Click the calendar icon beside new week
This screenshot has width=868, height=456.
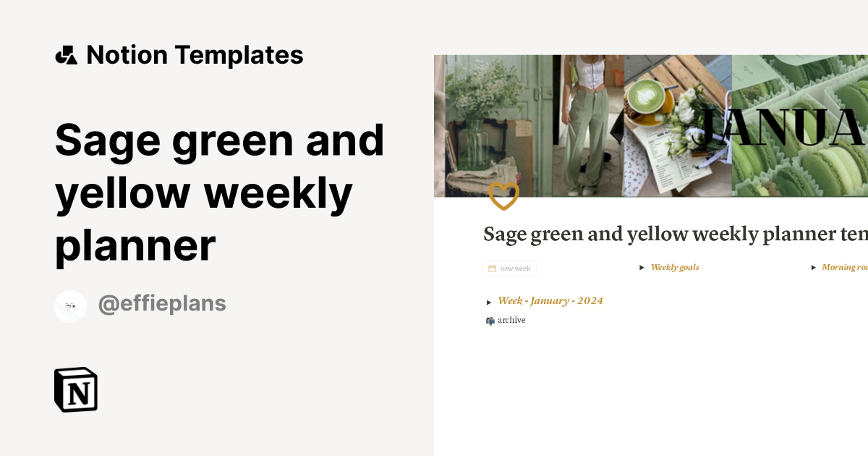coord(492,269)
